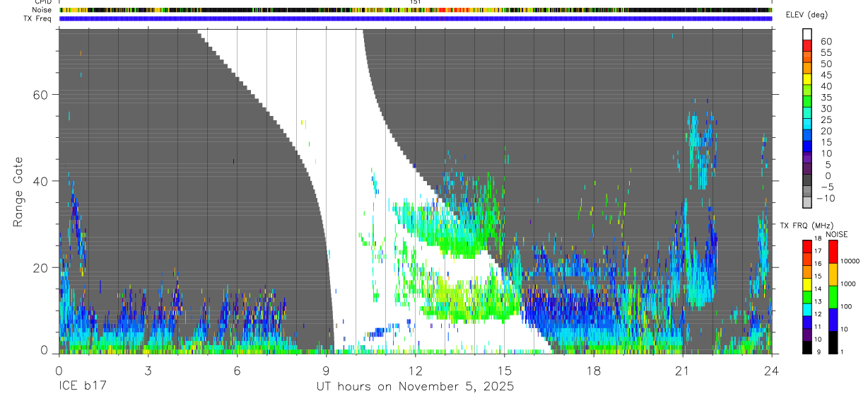Click the 'ICE b17' radar label
868x401 pixels.
tap(83, 387)
